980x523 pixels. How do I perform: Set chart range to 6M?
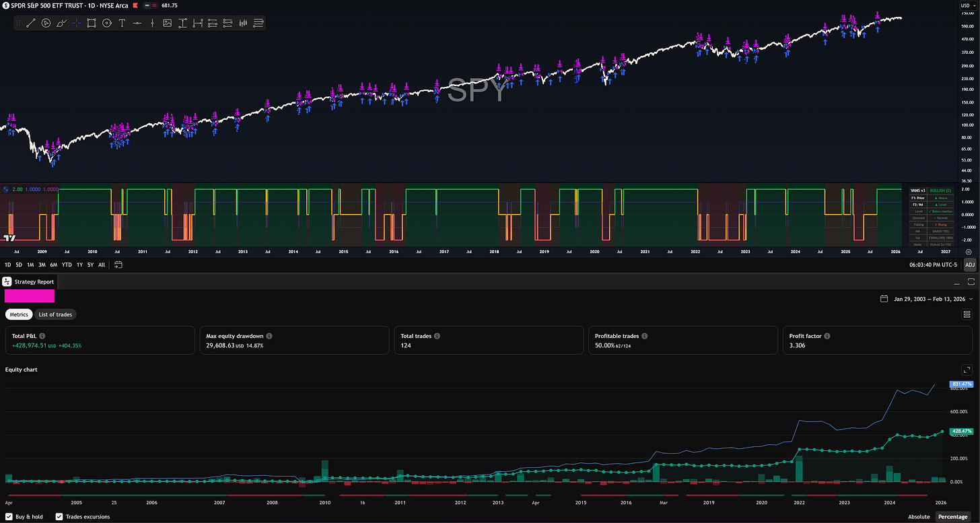pyautogui.click(x=53, y=265)
